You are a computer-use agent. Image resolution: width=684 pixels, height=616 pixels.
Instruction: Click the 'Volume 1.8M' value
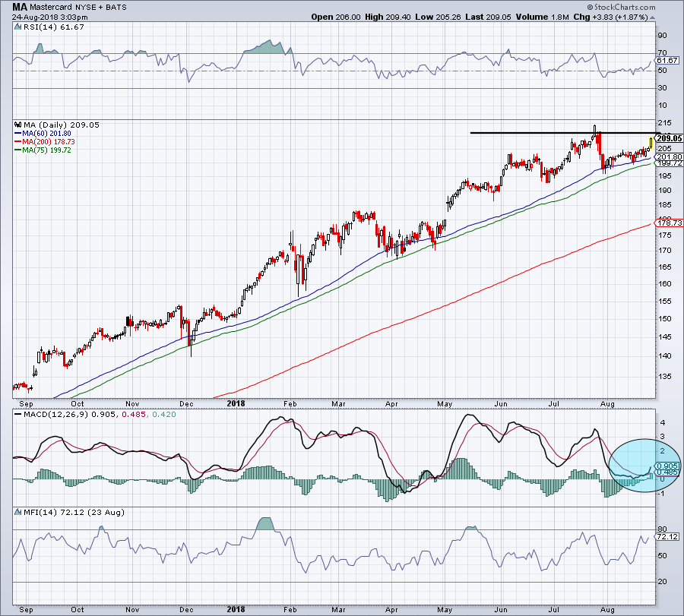click(542, 17)
